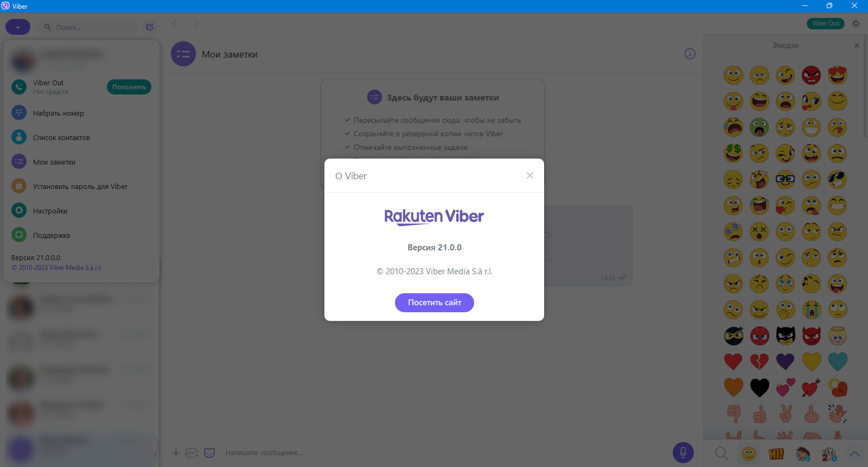
Task: Click the compose new message icon
Action: tap(150, 27)
